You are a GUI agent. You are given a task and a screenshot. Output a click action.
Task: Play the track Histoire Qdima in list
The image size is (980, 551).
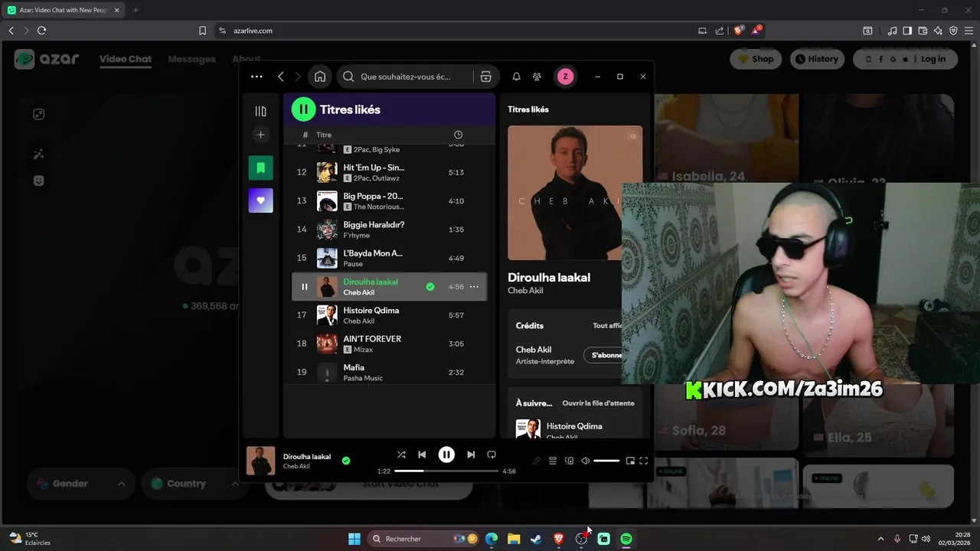pyautogui.click(x=390, y=315)
